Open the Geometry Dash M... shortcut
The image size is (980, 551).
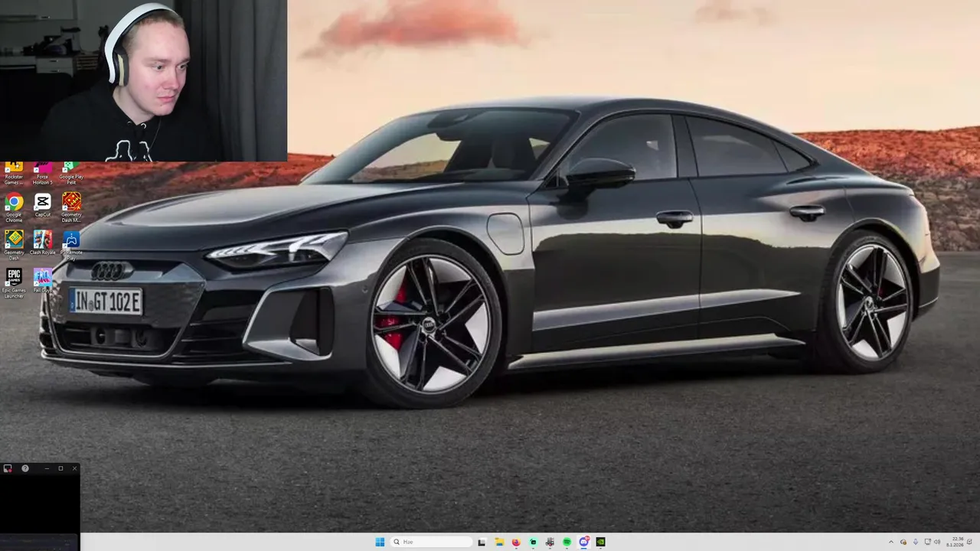[71, 207]
